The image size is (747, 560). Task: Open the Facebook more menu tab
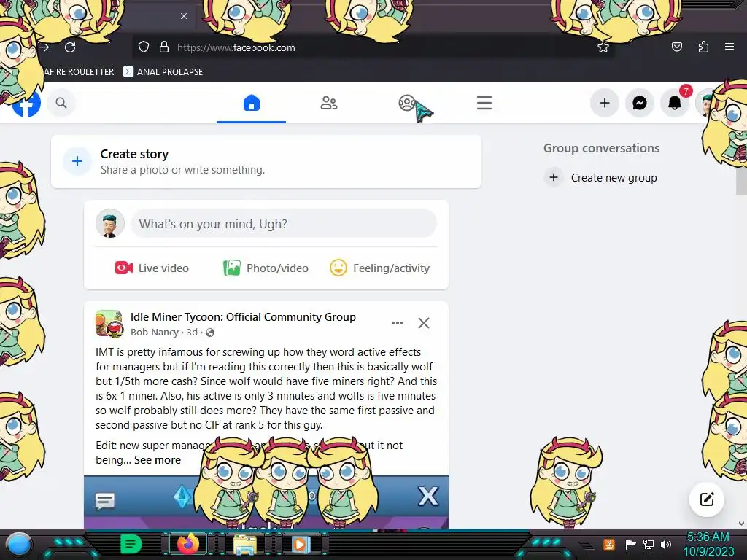(484, 103)
